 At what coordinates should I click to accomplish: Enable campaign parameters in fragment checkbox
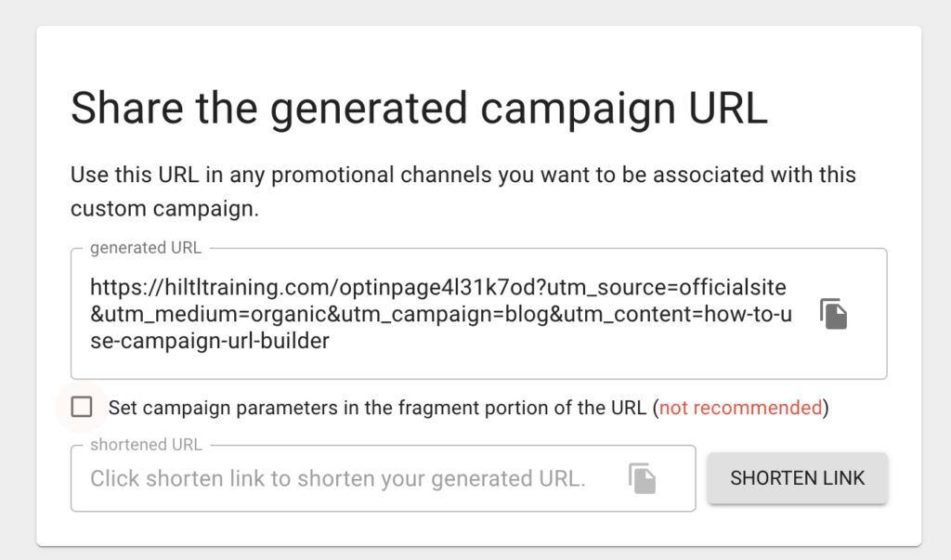(82, 407)
